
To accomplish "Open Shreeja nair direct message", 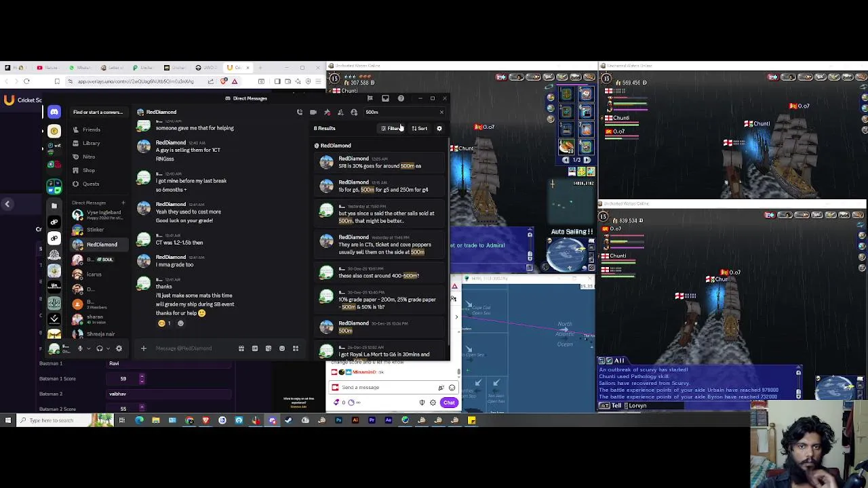I will (100, 333).
